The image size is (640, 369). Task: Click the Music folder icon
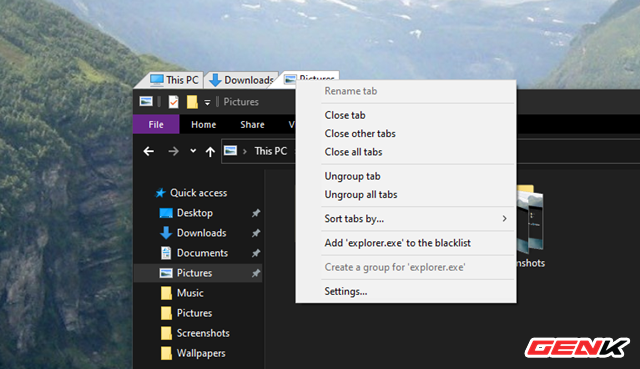coord(166,293)
